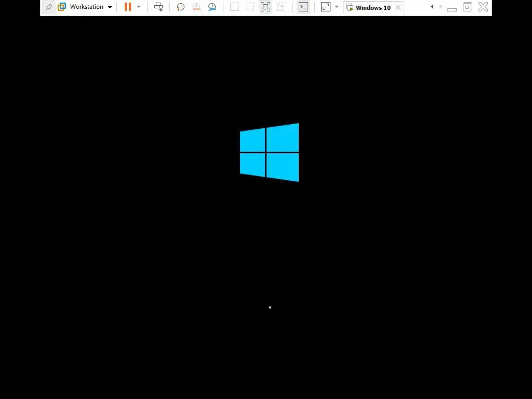Open the snapshot manager
Screen dimensions: 532x399
coord(212,7)
